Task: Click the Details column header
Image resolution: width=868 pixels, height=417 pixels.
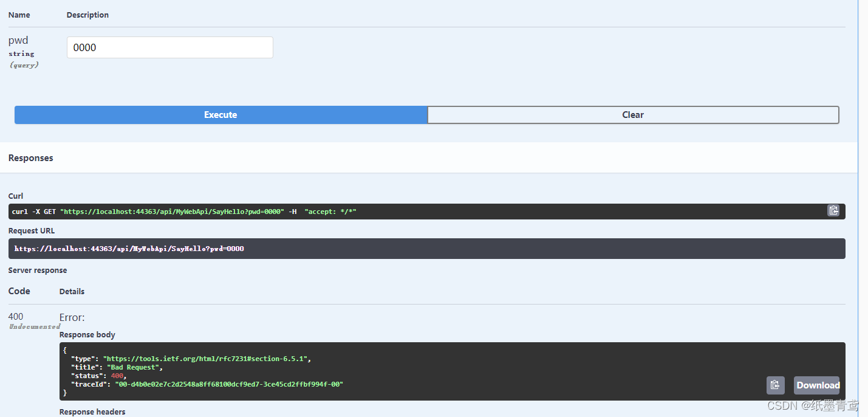Action: coord(72,292)
